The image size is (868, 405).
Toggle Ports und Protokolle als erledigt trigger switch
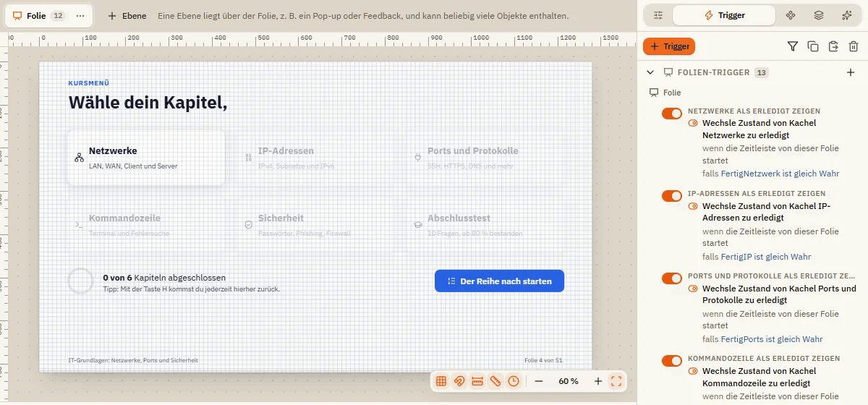[x=672, y=278]
